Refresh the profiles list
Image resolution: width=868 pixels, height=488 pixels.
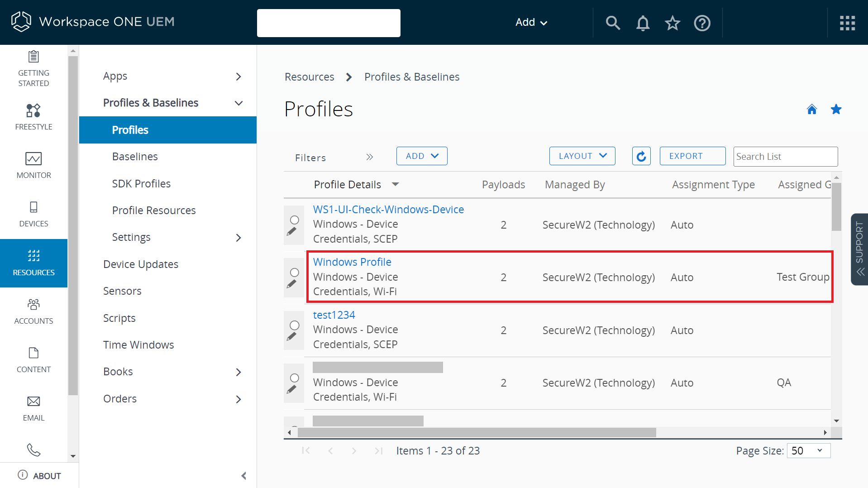[641, 156]
